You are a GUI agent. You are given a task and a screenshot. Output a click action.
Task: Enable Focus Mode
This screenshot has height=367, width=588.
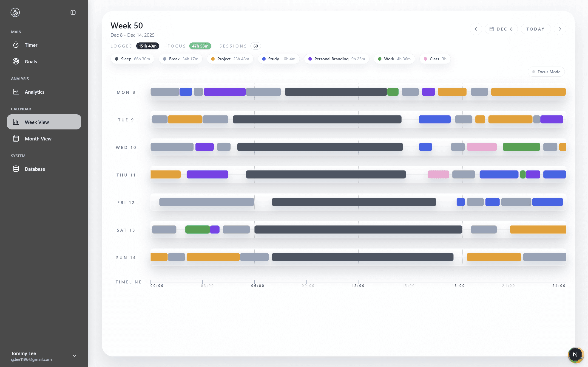pos(546,71)
